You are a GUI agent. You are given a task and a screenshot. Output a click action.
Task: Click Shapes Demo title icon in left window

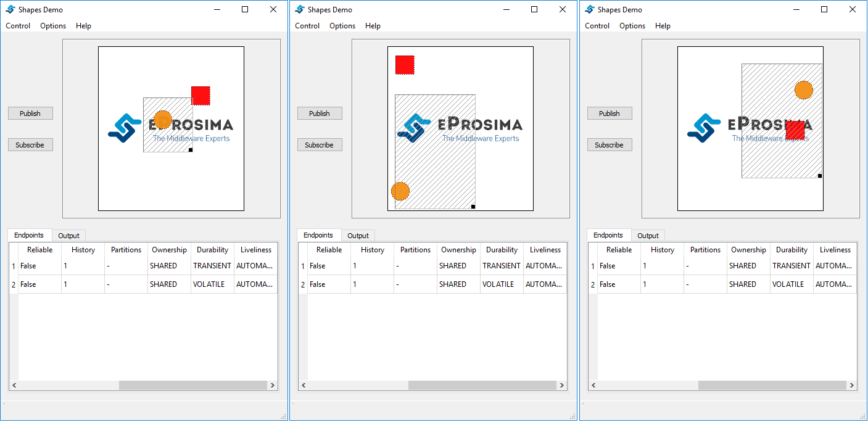tap(10, 9)
